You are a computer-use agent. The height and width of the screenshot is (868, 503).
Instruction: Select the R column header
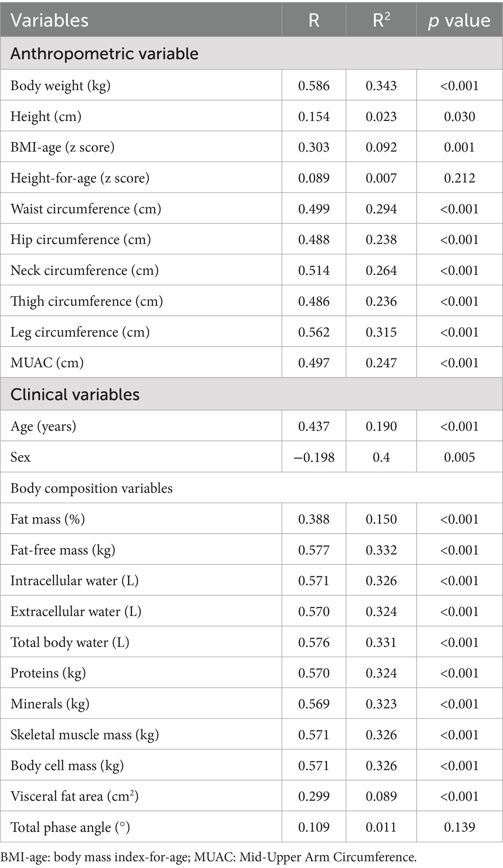(314, 20)
